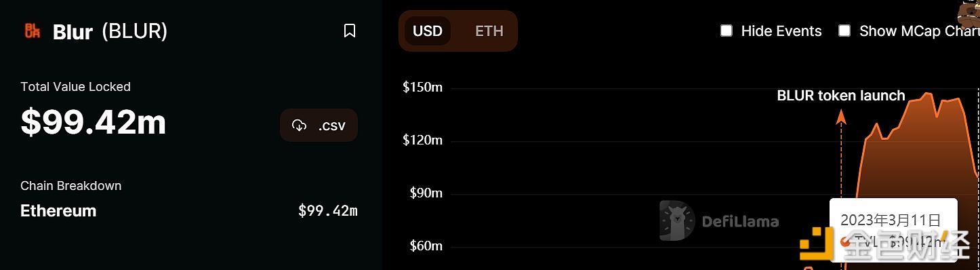Click the golden Jinse Finance logo
This screenshot has height=270, width=980.
point(817,244)
